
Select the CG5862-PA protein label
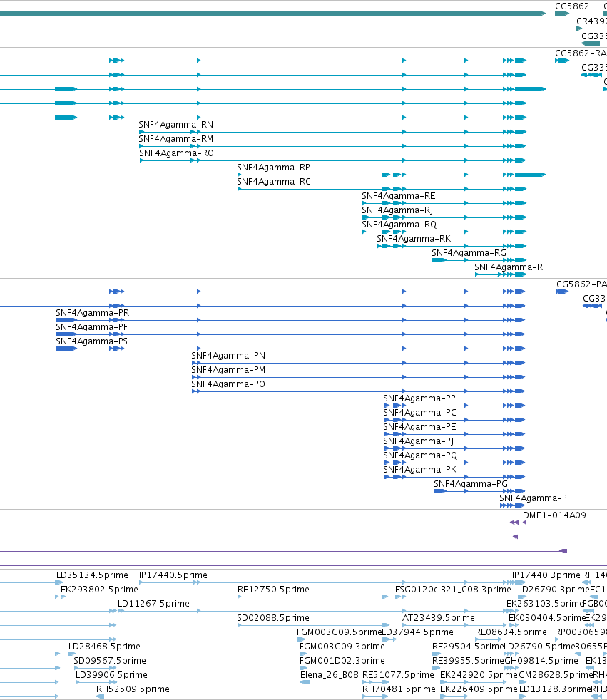(581, 284)
